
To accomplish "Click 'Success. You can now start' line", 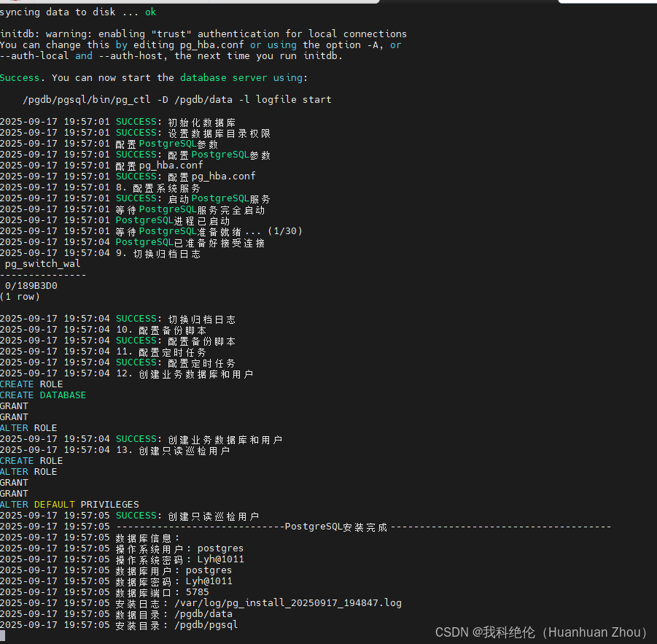I will tap(154, 78).
